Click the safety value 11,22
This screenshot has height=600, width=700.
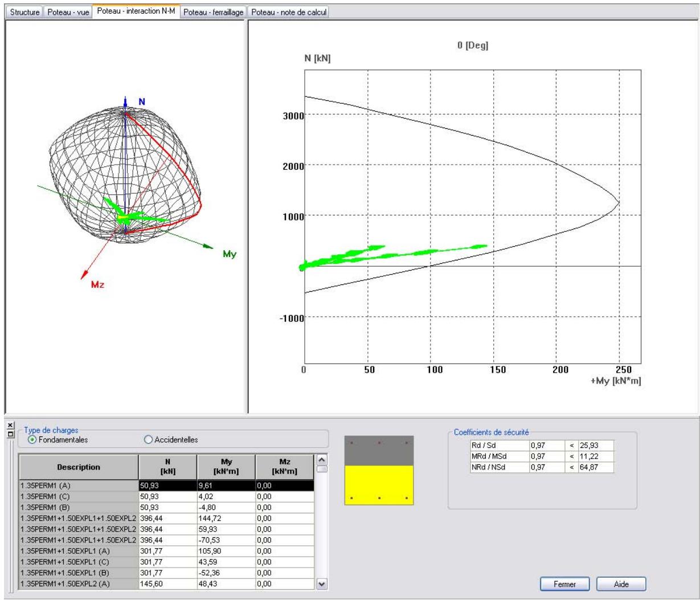[596, 456]
